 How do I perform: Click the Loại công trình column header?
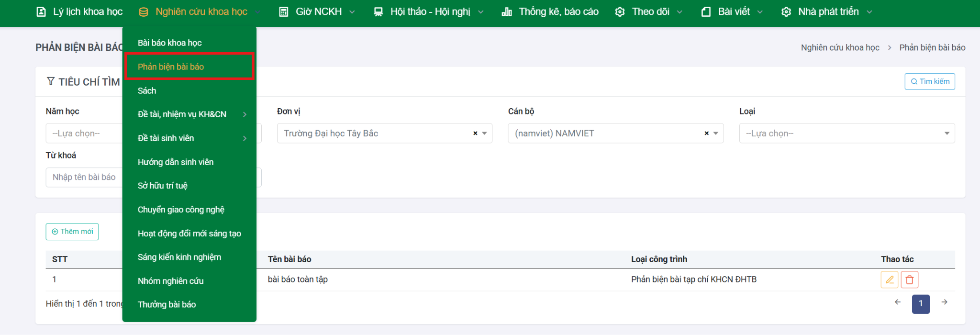(659, 259)
